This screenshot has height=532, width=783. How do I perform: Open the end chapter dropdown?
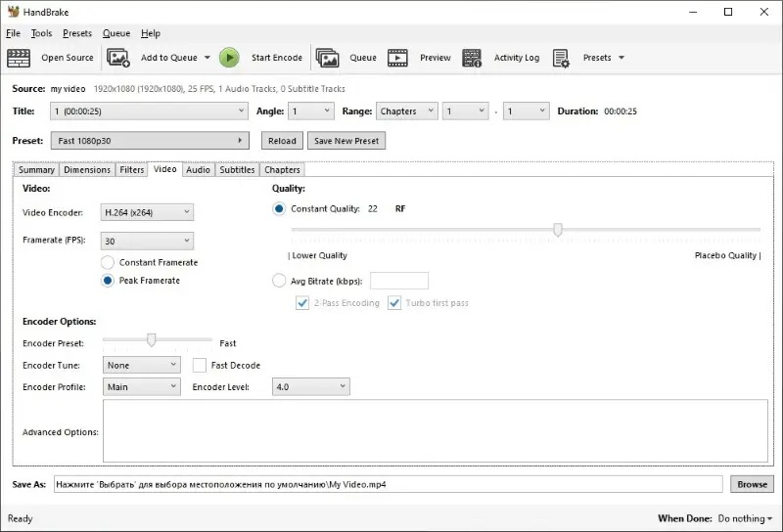[527, 111]
